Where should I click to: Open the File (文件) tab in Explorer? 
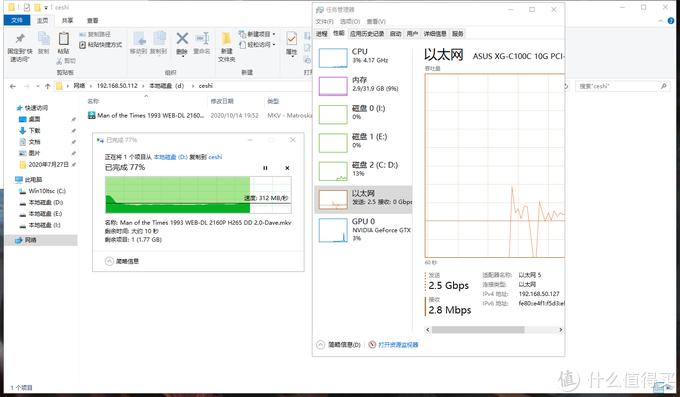17,20
